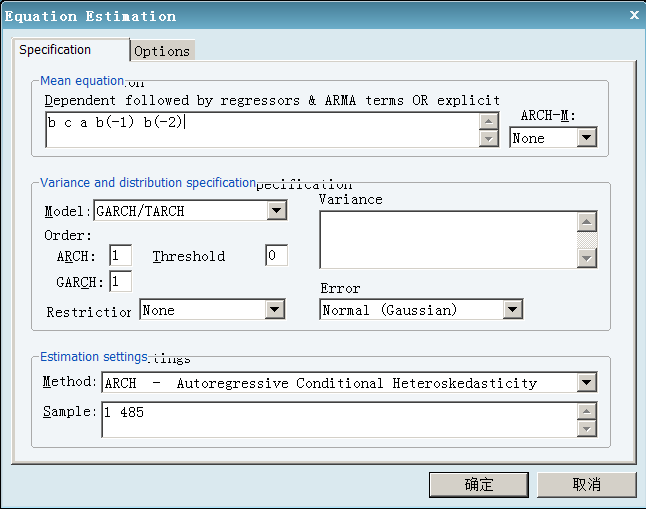This screenshot has height=509, width=646.
Task: Click the Threshold order field
Action: (x=276, y=256)
